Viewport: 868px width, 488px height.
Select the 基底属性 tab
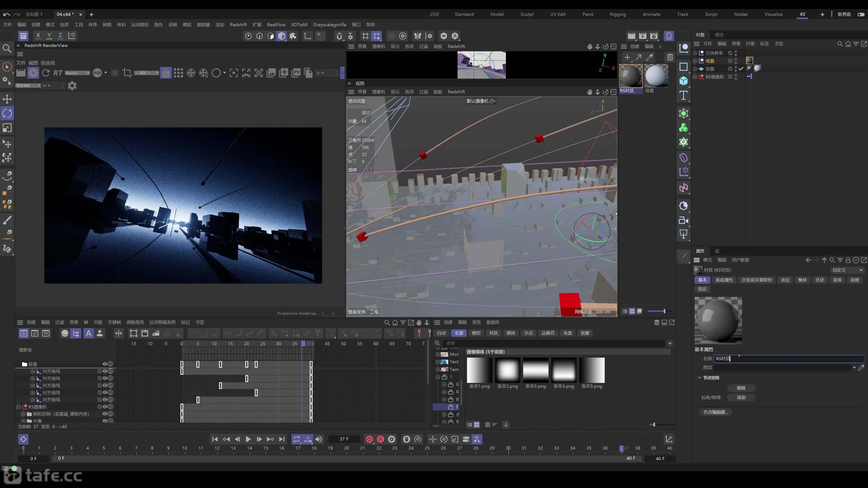[724, 280]
